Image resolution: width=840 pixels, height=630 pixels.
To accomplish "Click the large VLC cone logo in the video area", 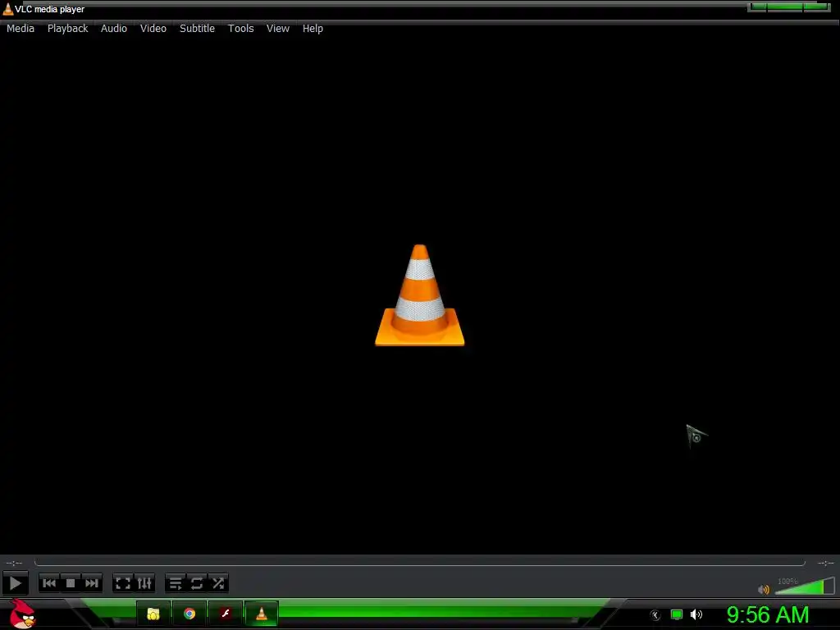I will pyautogui.click(x=419, y=295).
